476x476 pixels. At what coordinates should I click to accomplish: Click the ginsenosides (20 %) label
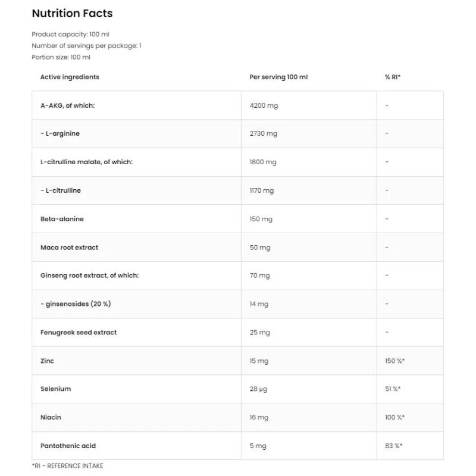pyautogui.click(x=76, y=304)
